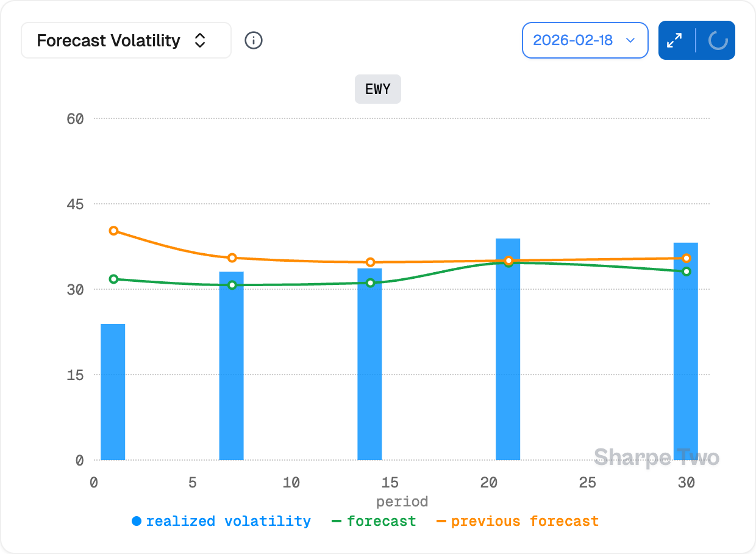Click the green forecast point at period 30
This screenshot has width=756, height=554.
[686, 272]
